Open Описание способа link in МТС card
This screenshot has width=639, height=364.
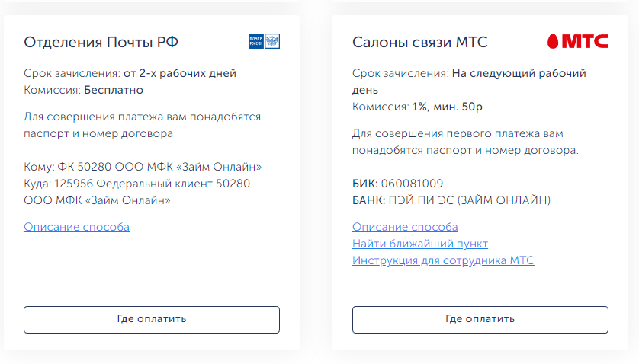(x=405, y=227)
